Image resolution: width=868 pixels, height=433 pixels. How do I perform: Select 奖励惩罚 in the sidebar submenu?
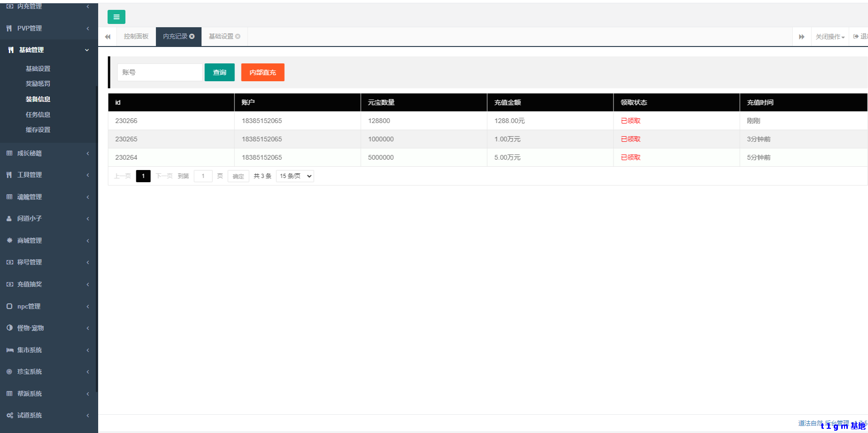pyautogui.click(x=38, y=84)
